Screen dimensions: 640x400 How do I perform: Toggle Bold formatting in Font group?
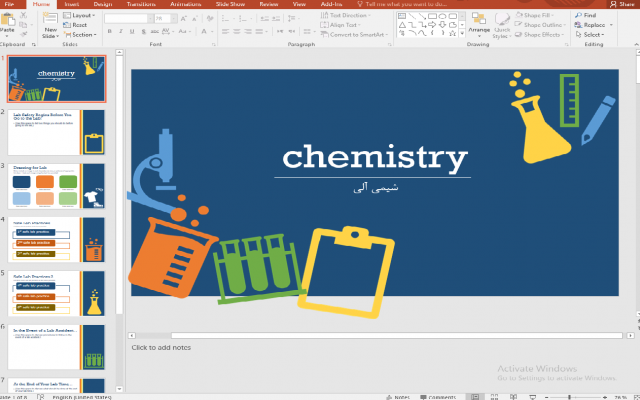click(x=109, y=31)
